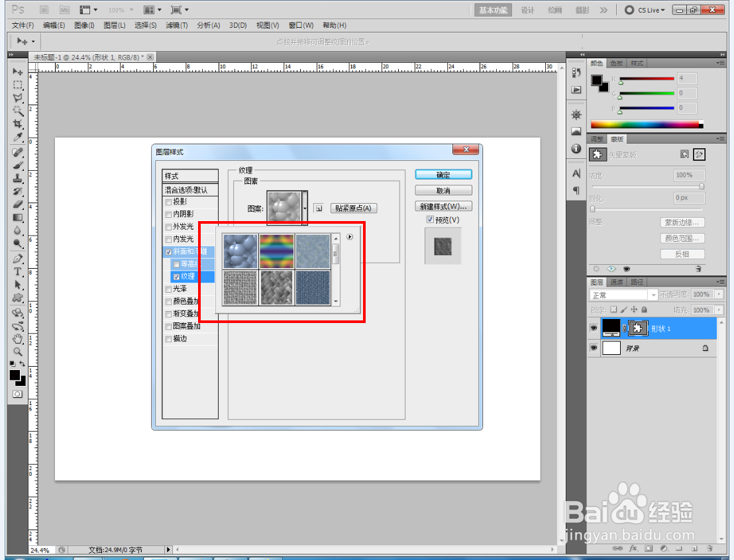Screen dimensions: 734x560
Task: Hide the 形状 1 layer visibility eye
Action: pos(594,328)
